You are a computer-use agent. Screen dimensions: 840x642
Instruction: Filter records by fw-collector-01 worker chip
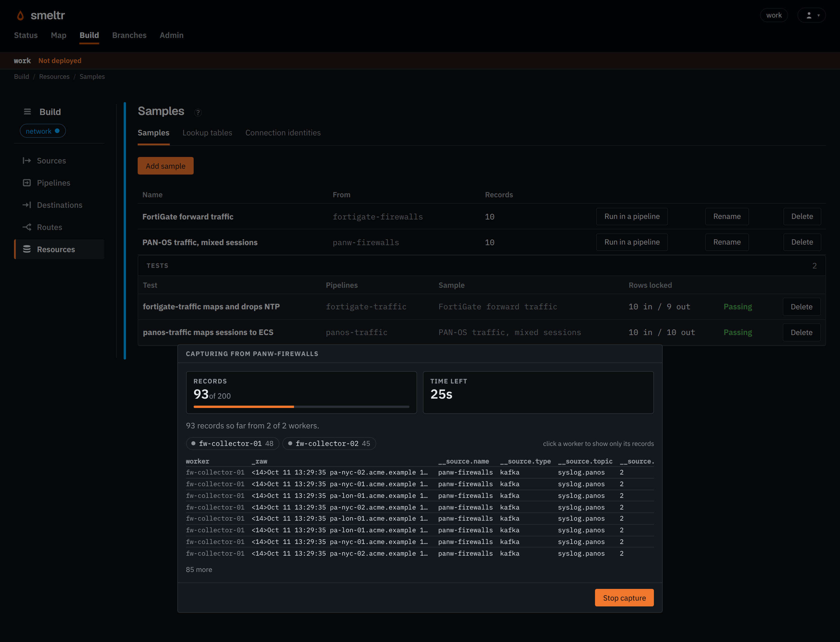pos(233,444)
